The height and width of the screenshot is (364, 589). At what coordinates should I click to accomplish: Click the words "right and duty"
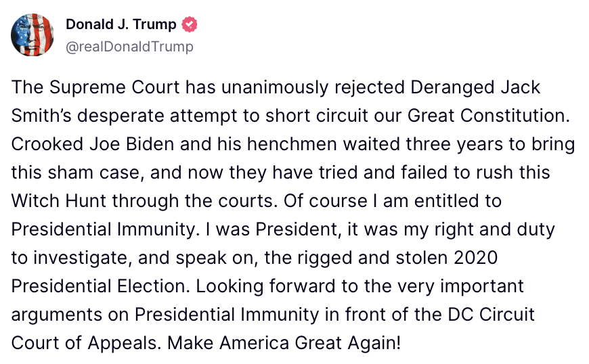coord(494,229)
